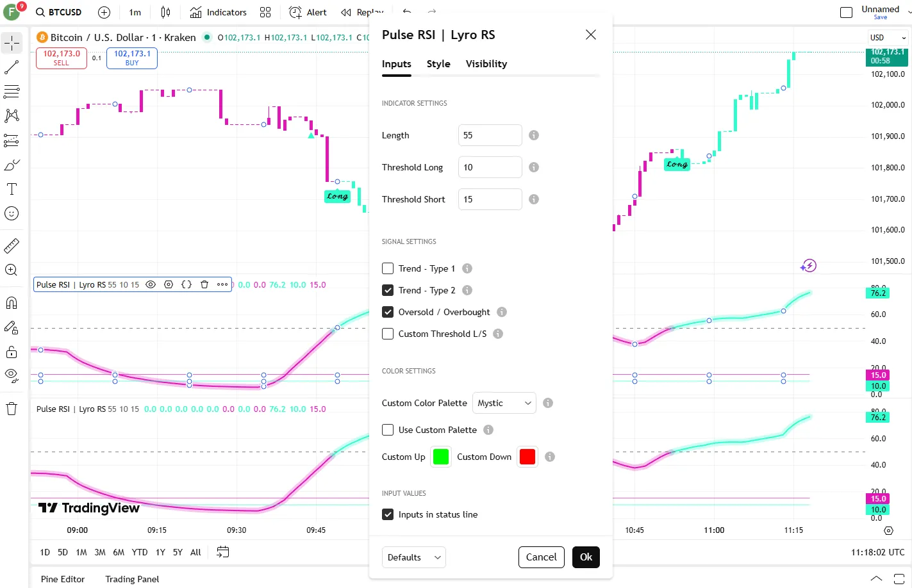Image resolution: width=912 pixels, height=588 pixels.
Task: Select the brush drawing tool
Action: [x=12, y=165]
